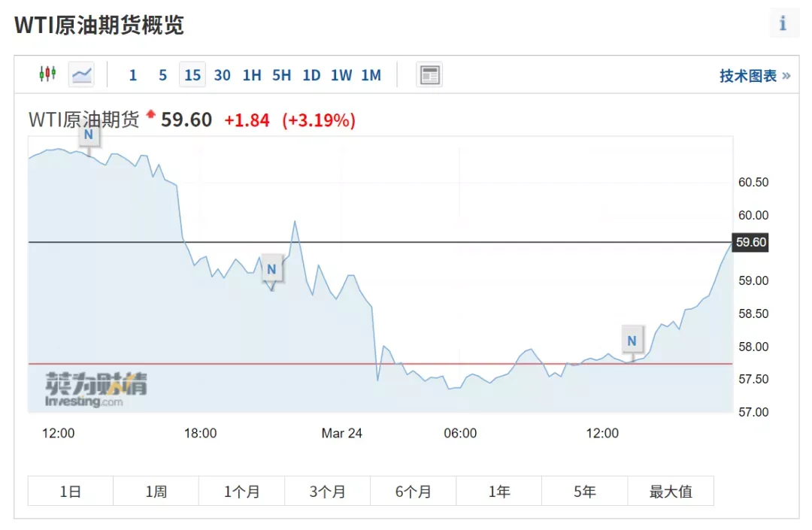Choose the 1H interval
This screenshot has height=530, width=812.
coord(252,76)
